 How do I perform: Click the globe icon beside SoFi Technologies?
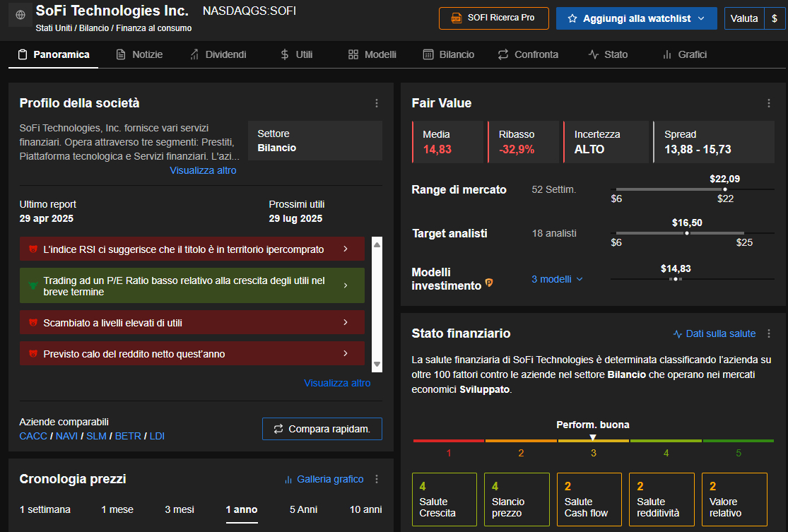(x=20, y=15)
